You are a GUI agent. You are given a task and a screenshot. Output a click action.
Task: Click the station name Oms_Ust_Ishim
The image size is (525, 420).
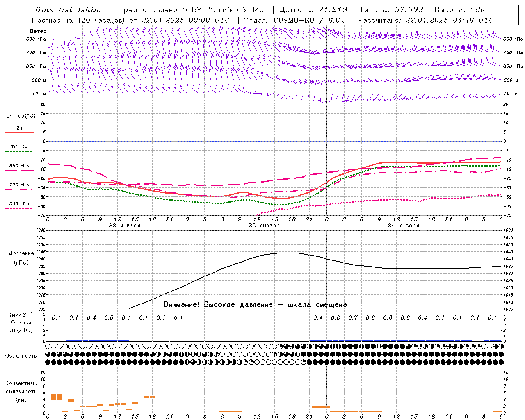[68, 10]
